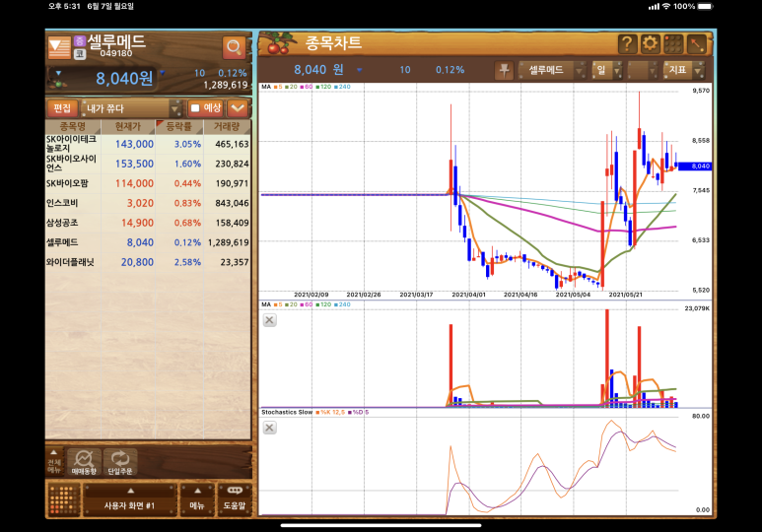
Task: Click the apple basket icon beside price
Action: click(x=58, y=83)
